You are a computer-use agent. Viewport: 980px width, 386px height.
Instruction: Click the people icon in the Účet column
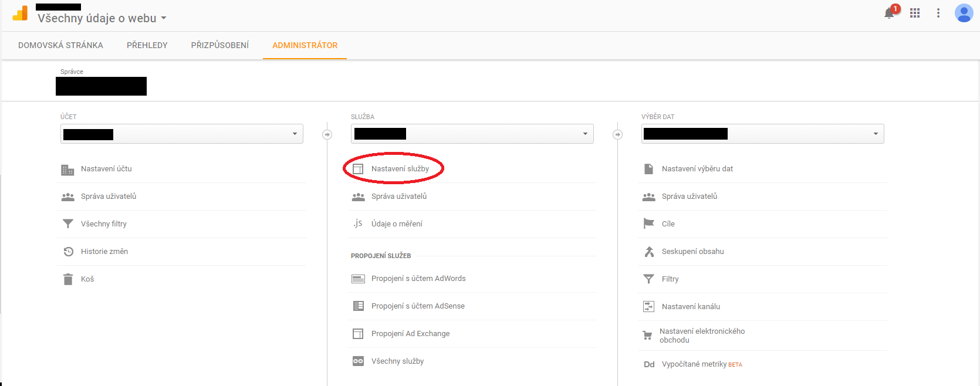[68, 197]
